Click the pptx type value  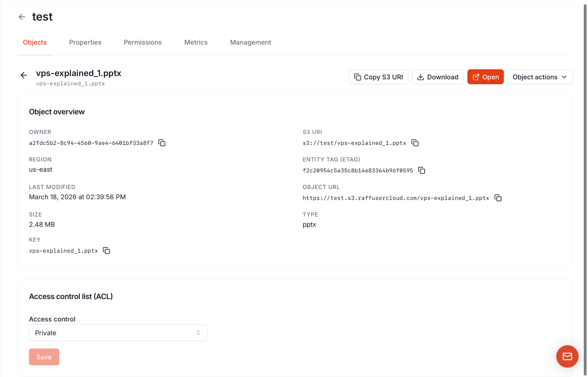309,225
